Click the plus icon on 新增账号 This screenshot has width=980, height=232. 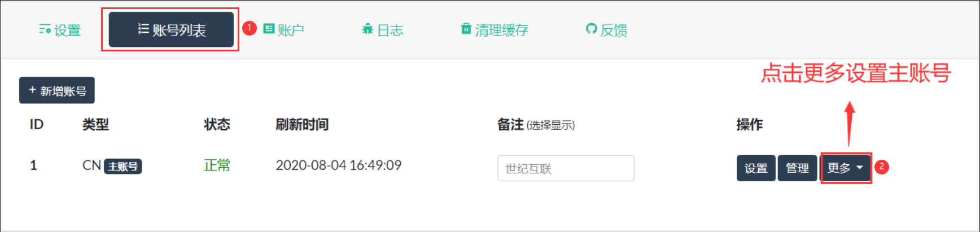point(32,90)
